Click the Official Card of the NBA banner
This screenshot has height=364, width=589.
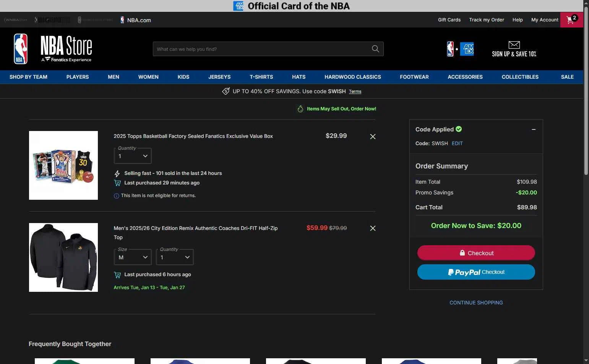point(292,6)
